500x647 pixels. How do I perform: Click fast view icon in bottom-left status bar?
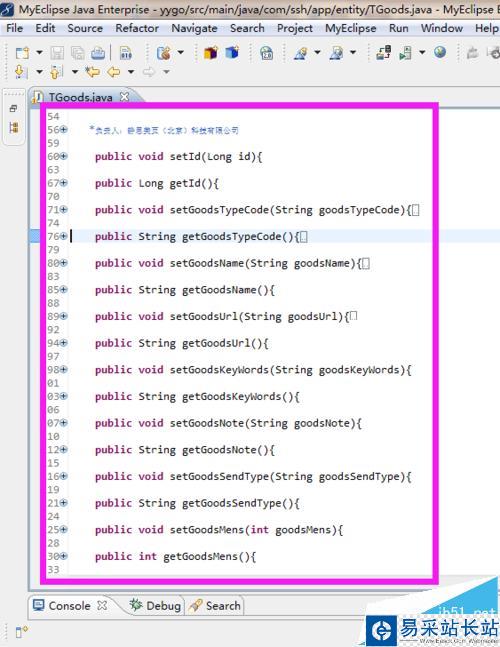point(21,631)
